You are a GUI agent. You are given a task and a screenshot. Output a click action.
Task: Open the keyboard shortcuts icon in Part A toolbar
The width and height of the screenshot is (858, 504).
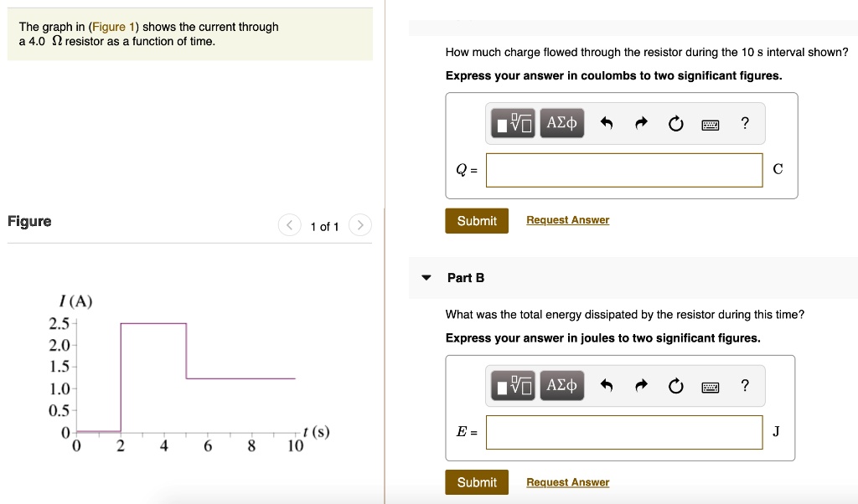pyautogui.click(x=711, y=123)
